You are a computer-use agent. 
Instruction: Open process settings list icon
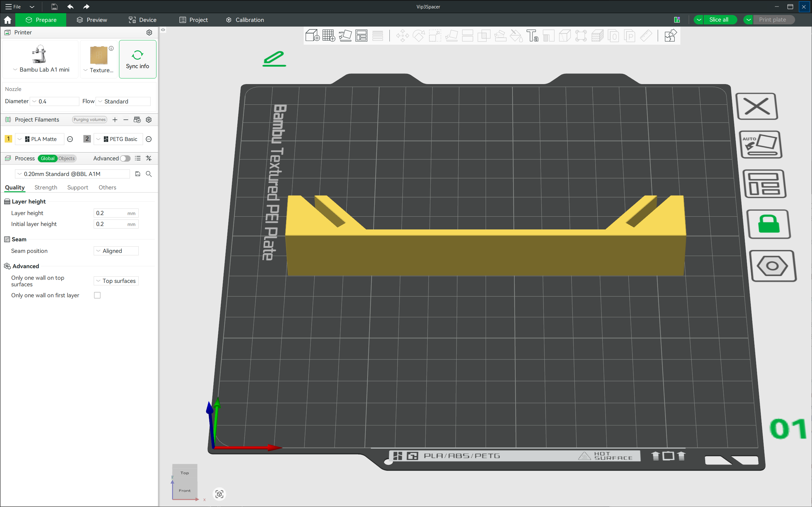pos(138,158)
